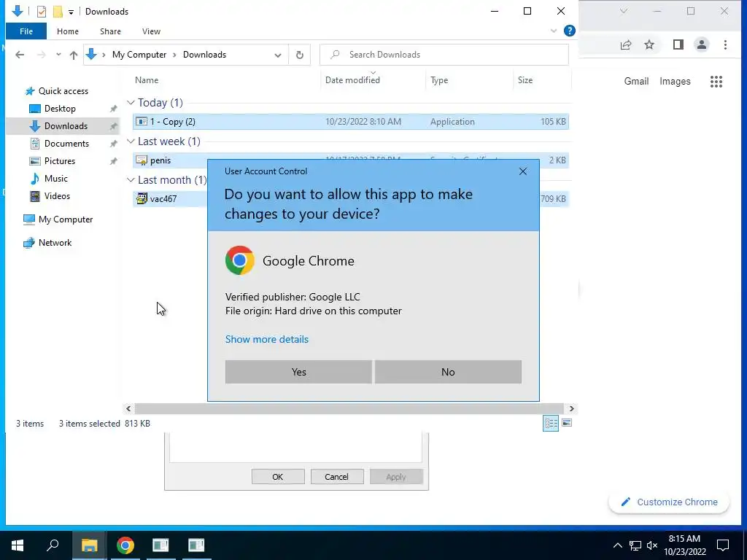Click Cancel in the background dialog
The height and width of the screenshot is (560, 747).
pos(337,477)
